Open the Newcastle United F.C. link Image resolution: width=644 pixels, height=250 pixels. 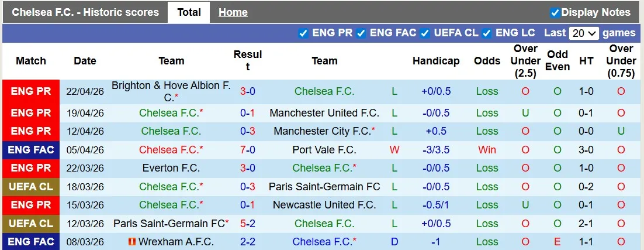(324, 205)
